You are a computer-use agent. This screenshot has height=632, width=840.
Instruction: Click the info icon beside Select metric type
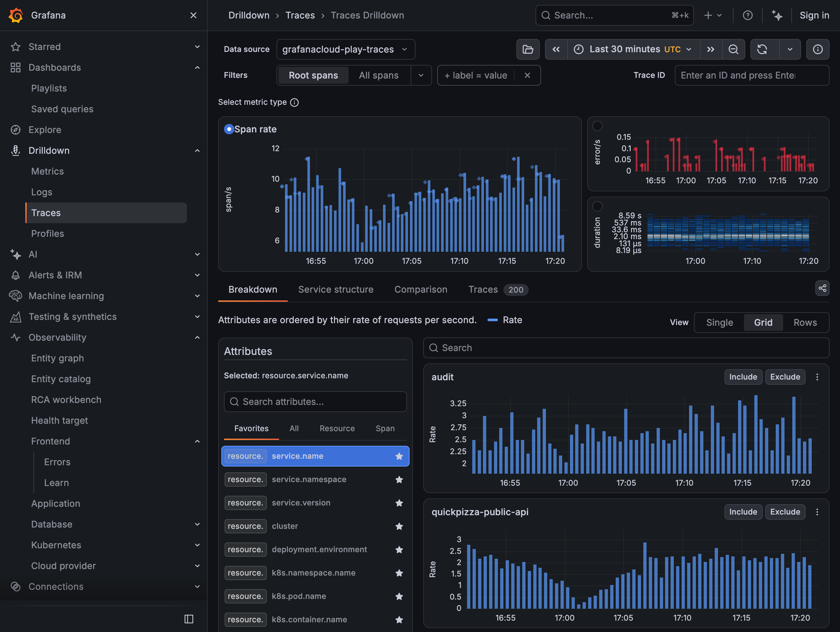(x=294, y=103)
